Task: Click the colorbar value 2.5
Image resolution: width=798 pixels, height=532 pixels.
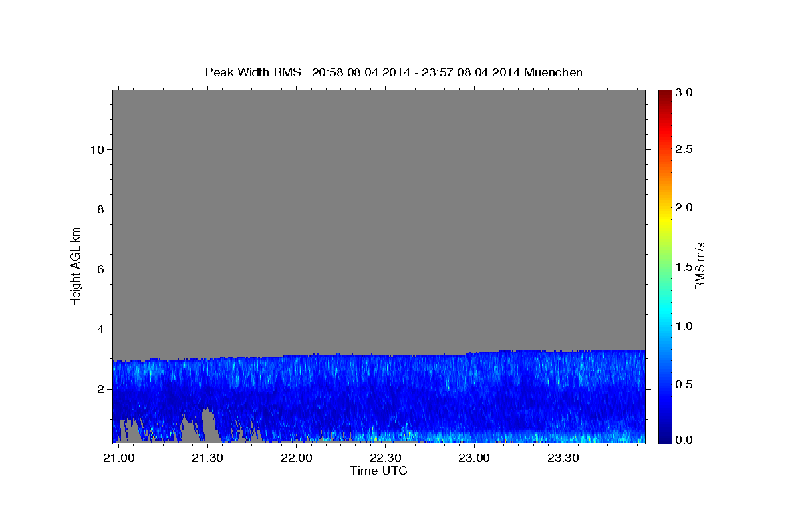Action: [x=684, y=149]
